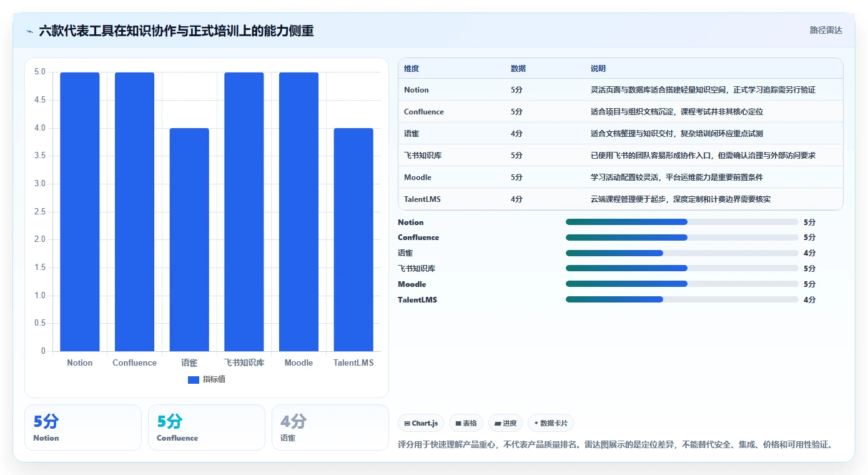This screenshot has height=475, width=868.
Task: Open the Notion 5分 score card
Action: click(83, 427)
